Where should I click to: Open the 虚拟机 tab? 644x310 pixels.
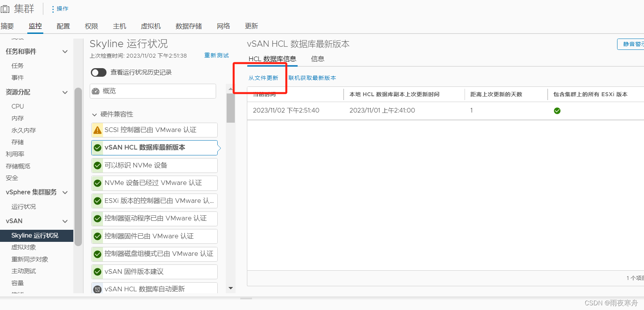click(151, 26)
